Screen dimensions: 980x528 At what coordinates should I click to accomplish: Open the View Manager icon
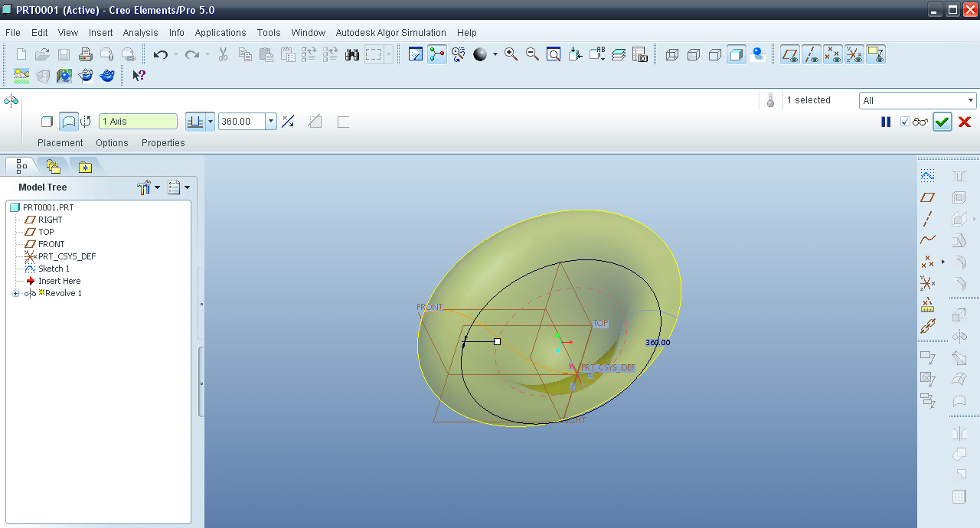click(640, 54)
